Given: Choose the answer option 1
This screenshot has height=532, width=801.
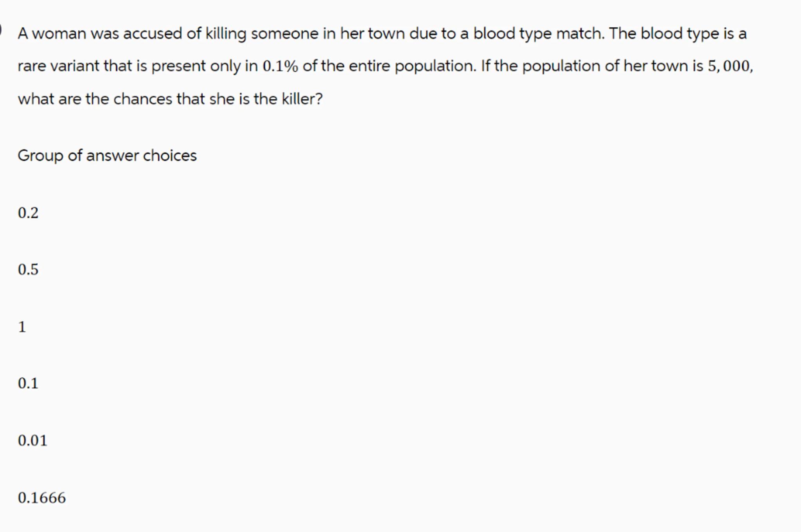Looking at the screenshot, I should [22, 326].
